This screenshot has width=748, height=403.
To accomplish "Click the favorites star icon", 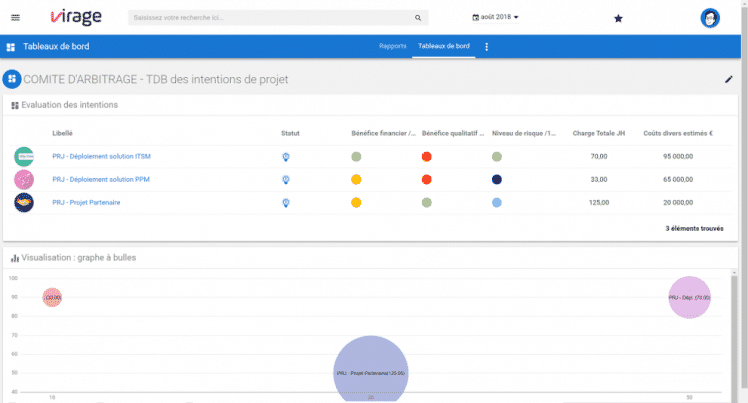I will tap(618, 18).
